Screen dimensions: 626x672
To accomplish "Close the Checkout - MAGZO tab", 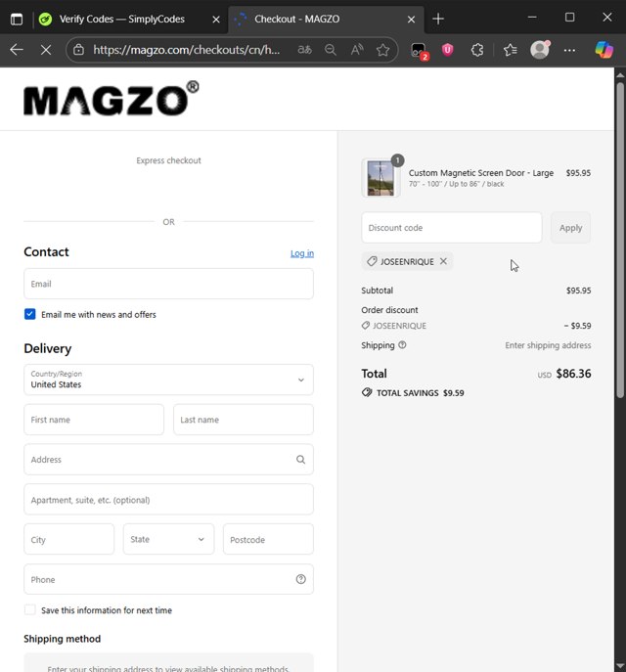I will [x=412, y=20].
